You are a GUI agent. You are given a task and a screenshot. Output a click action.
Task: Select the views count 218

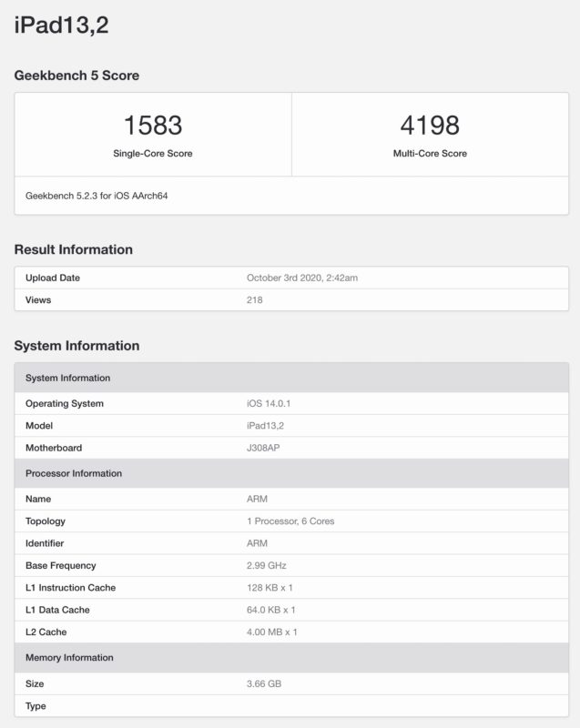(x=254, y=300)
